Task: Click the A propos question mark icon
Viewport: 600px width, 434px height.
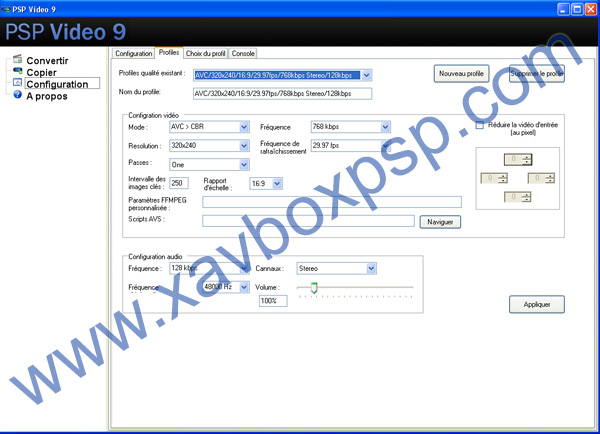Action: pos(18,94)
